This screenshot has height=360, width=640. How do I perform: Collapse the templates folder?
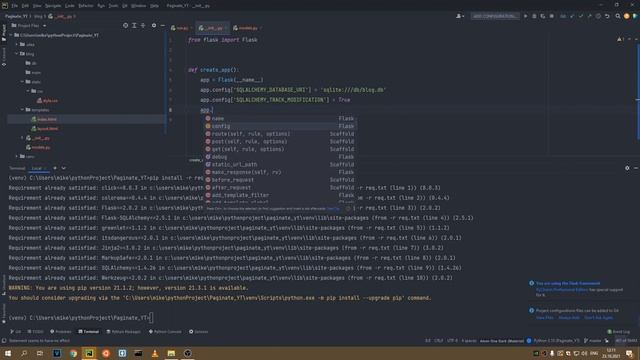pyautogui.click(x=22, y=110)
